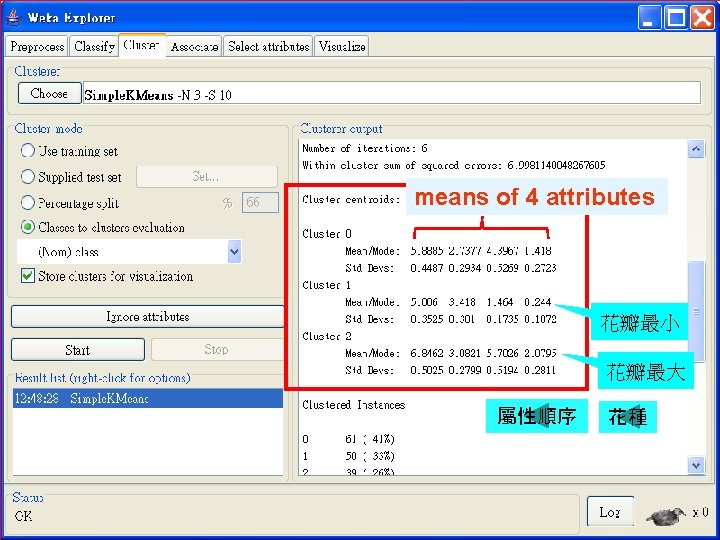The width and height of the screenshot is (720, 540).
Task: Select Supplied test set radio button
Action: pyautogui.click(x=28, y=176)
